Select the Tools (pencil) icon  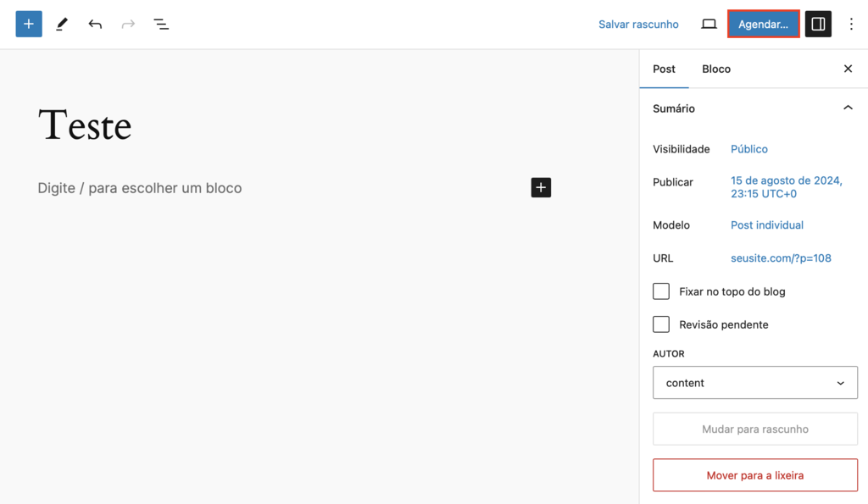(x=61, y=24)
